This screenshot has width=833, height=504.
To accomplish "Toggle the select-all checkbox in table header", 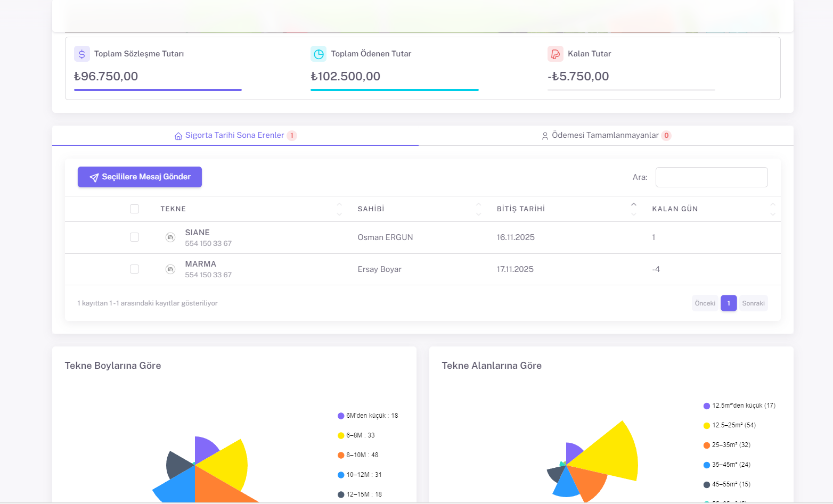I will tap(134, 209).
